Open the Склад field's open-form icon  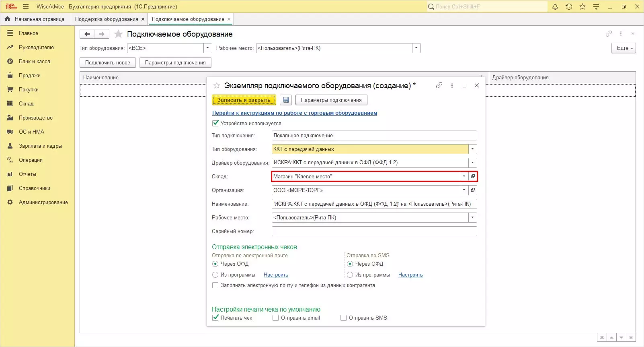[473, 176]
